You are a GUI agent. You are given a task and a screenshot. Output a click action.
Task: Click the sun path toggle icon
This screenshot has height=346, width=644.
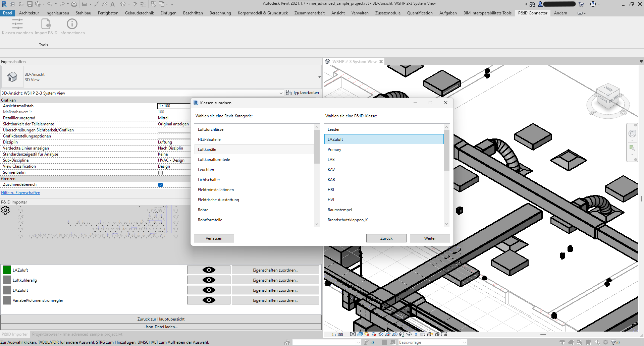coord(366,334)
